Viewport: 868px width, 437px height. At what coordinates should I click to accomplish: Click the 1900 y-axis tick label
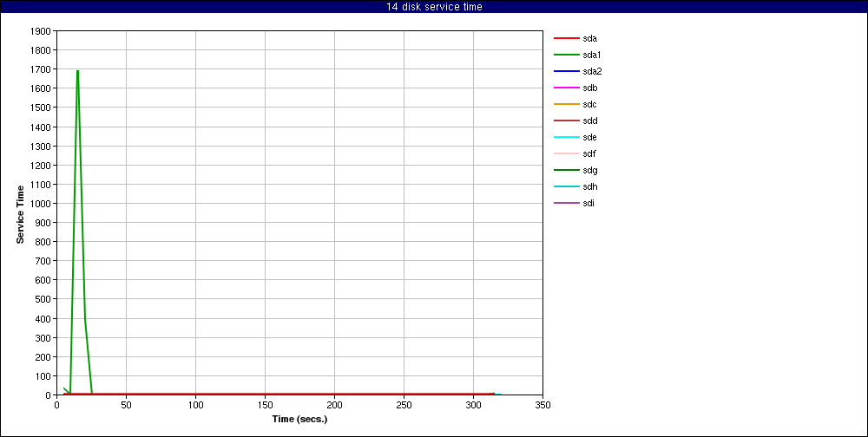click(43, 31)
